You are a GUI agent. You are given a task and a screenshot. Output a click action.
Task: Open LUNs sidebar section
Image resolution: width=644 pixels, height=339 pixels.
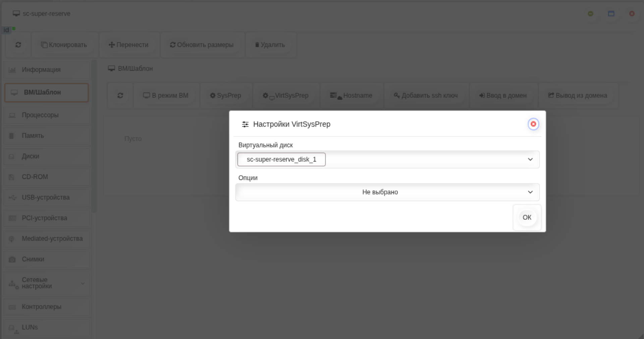click(x=47, y=328)
